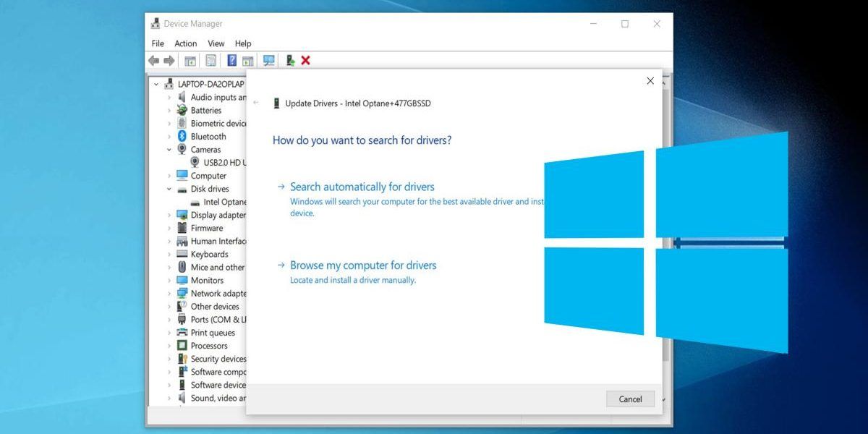This screenshot has height=434, width=868.
Task: Click the Processors chip icon
Action: pos(182,346)
